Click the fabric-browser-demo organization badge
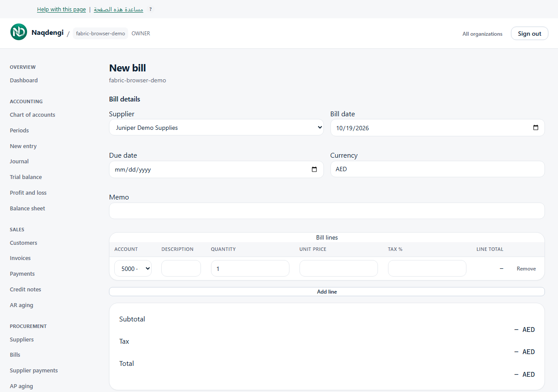 [x=101, y=34]
